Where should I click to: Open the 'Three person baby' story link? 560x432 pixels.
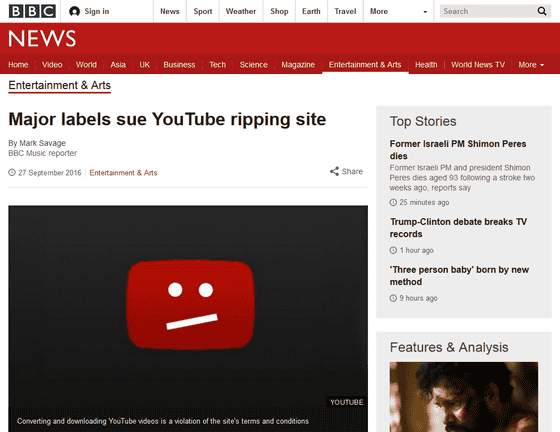[x=459, y=276]
